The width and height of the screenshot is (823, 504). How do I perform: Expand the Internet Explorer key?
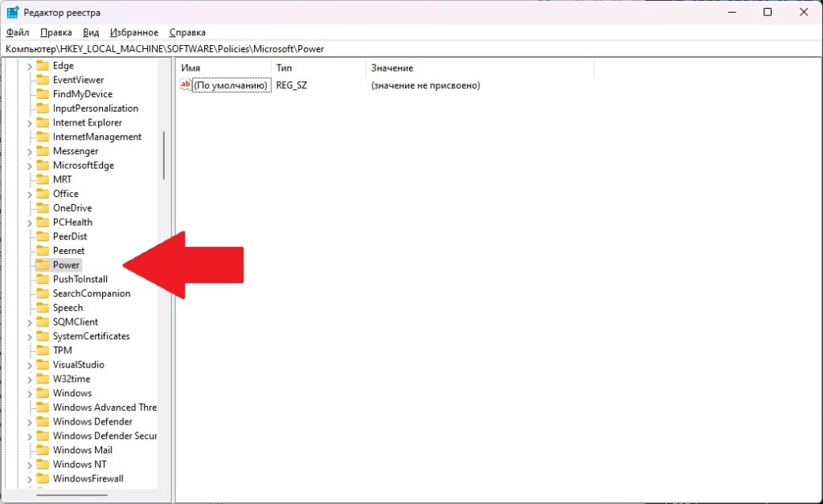(x=30, y=123)
